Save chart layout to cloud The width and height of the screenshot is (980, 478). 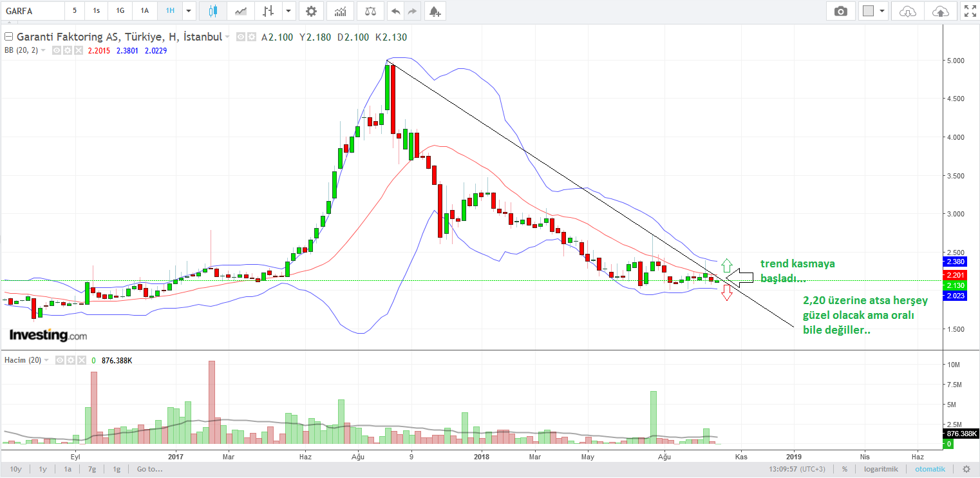point(941,11)
